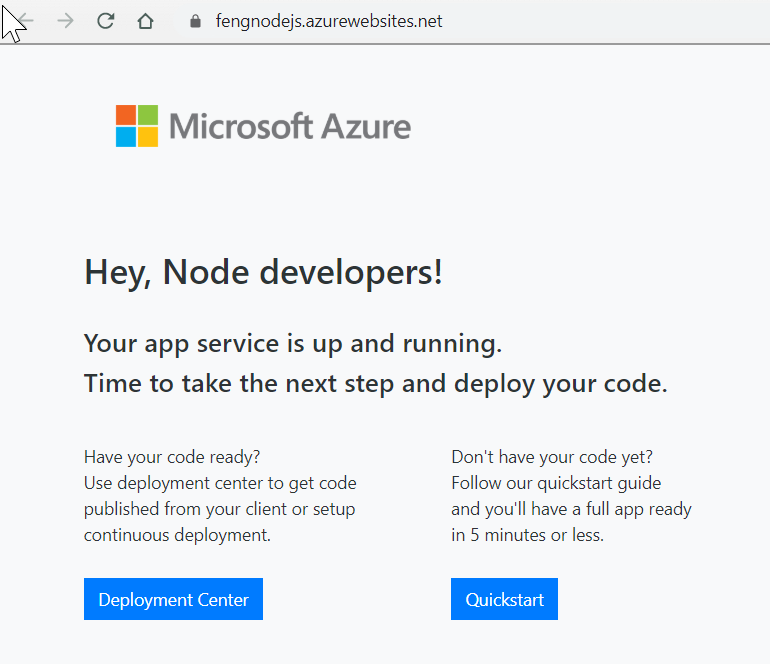This screenshot has height=664, width=770.
Task: Click the 'Have your code ready?' text
Action: tap(172, 457)
